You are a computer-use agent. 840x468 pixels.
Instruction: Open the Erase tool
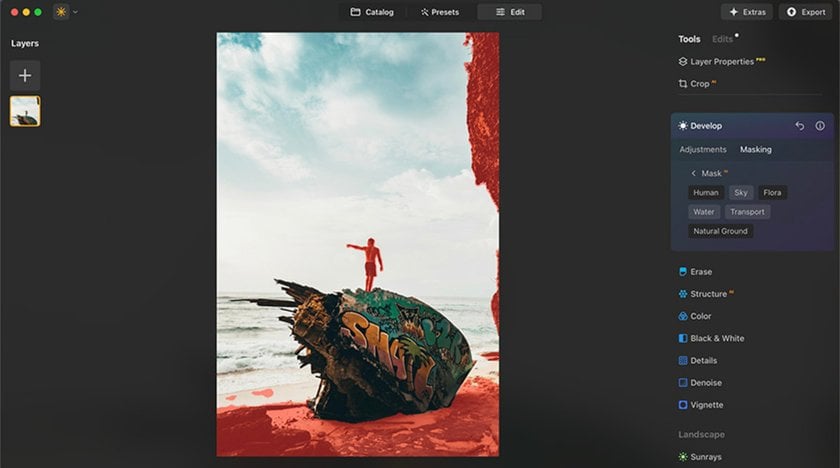click(700, 272)
